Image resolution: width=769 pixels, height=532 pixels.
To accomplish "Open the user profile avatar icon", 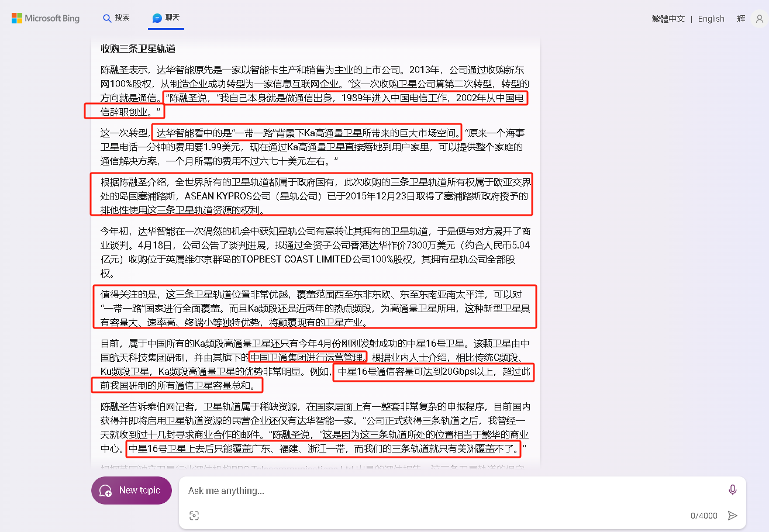I will [759, 19].
